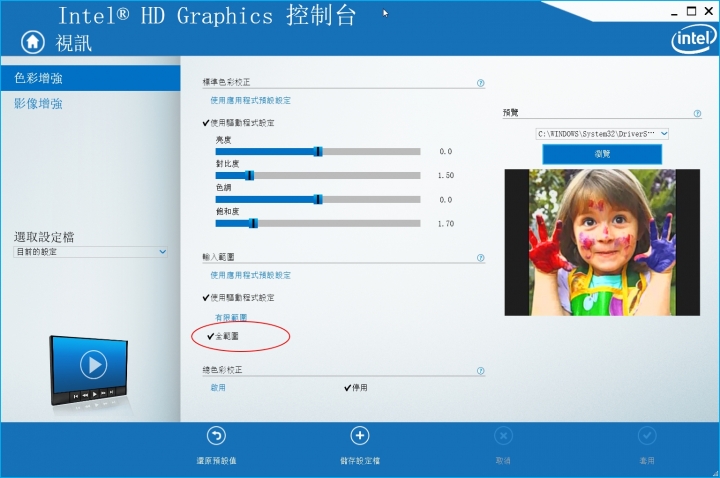720x478 pixels.
Task: Open the 選取設定檔 profile dropdown
Action: pyautogui.click(x=90, y=252)
